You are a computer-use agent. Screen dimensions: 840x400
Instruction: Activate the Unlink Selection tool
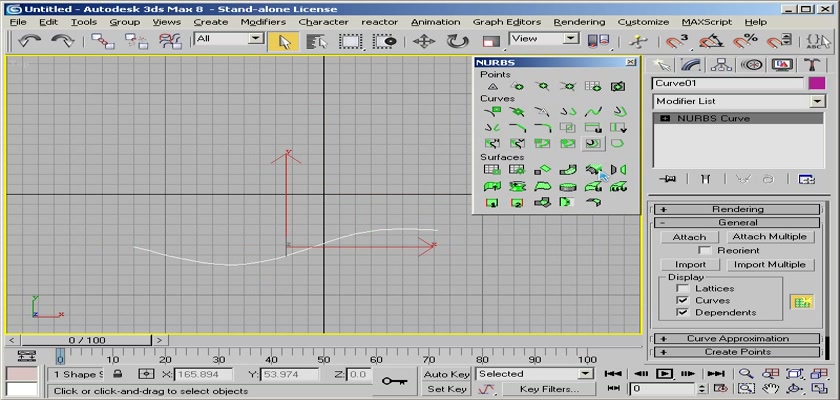click(x=136, y=41)
